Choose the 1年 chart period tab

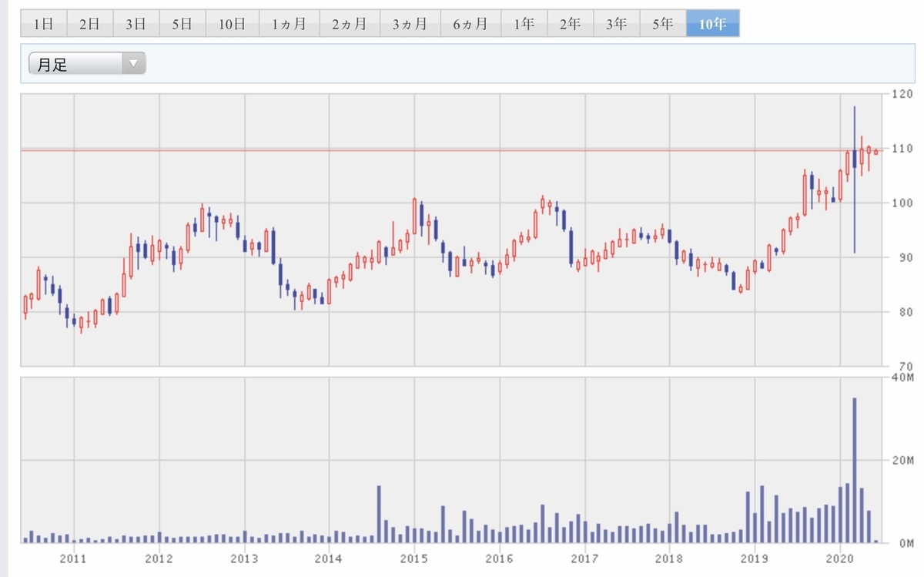point(524,23)
